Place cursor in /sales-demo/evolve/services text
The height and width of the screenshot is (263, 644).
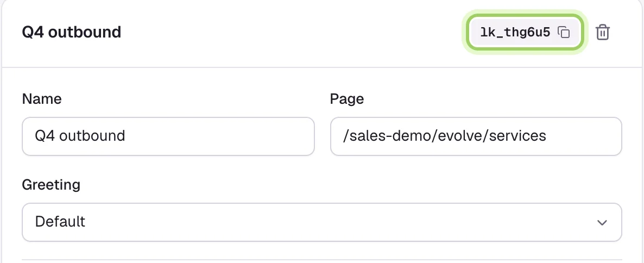click(x=445, y=136)
